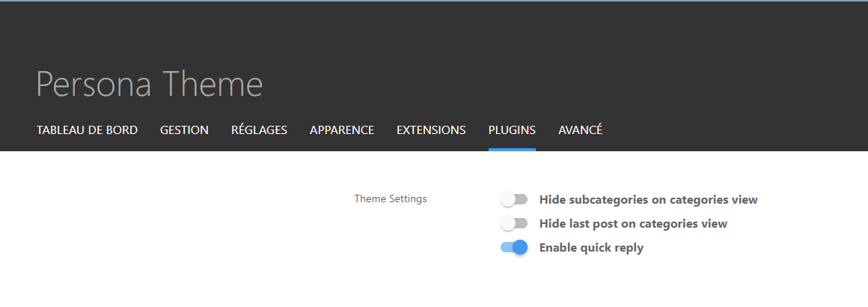Click the 'Hide last post on categories view' label
The image size is (868, 307).
click(x=633, y=224)
